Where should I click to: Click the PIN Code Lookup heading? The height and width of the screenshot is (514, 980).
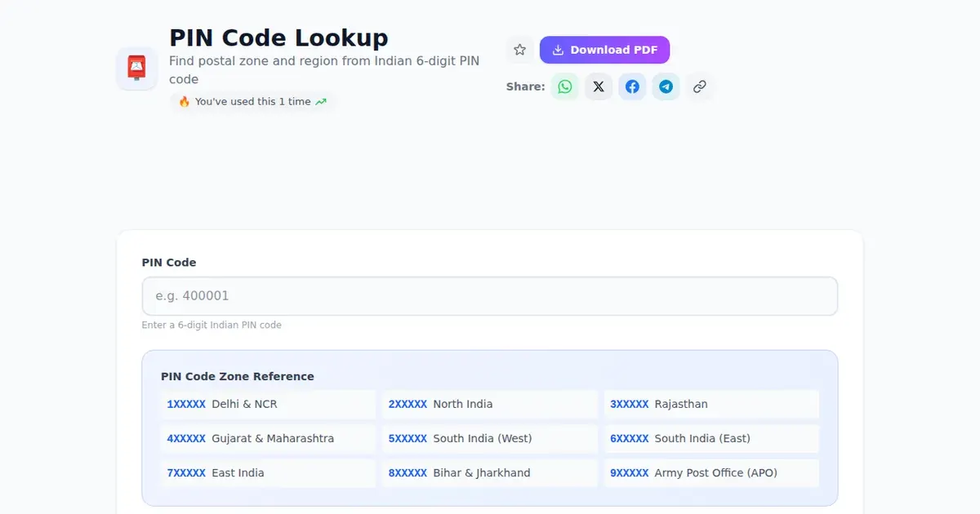[x=278, y=38]
